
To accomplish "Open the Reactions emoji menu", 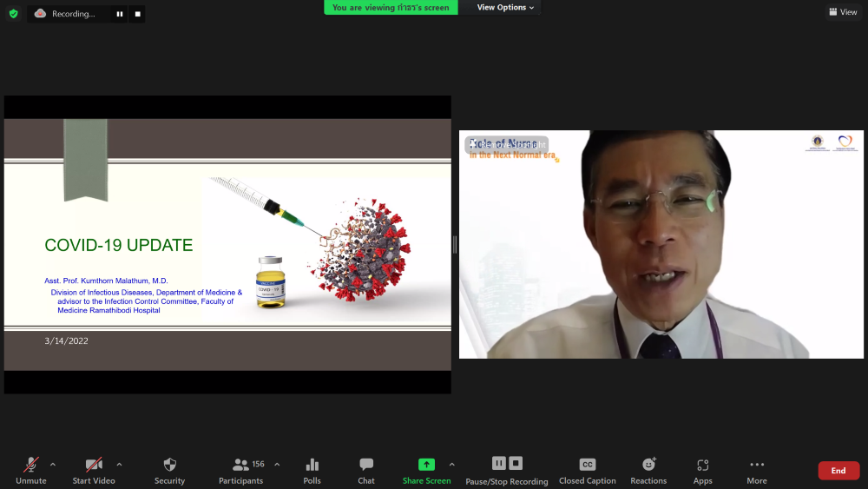I will coord(648,470).
